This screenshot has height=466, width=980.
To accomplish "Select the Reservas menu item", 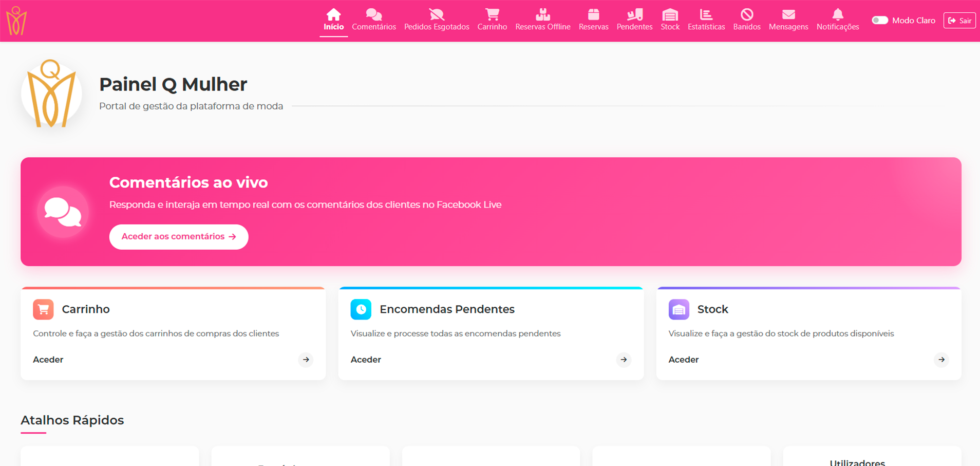I will pos(593,20).
